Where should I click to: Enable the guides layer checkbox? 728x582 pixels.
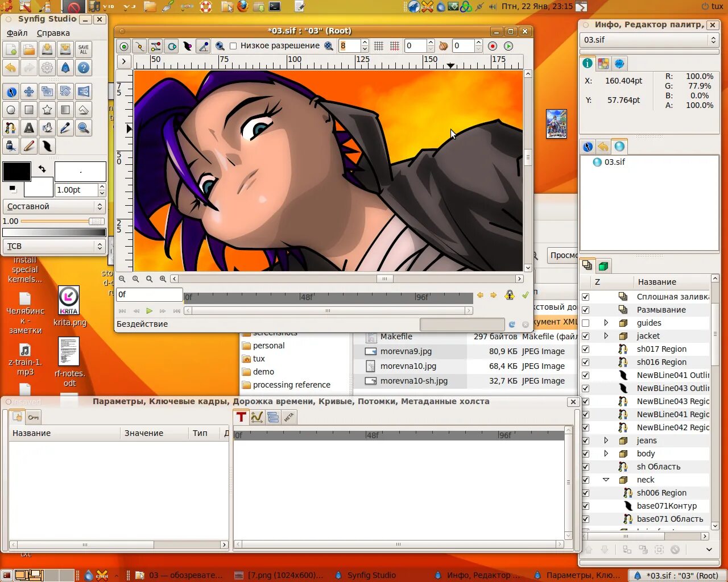tap(586, 323)
